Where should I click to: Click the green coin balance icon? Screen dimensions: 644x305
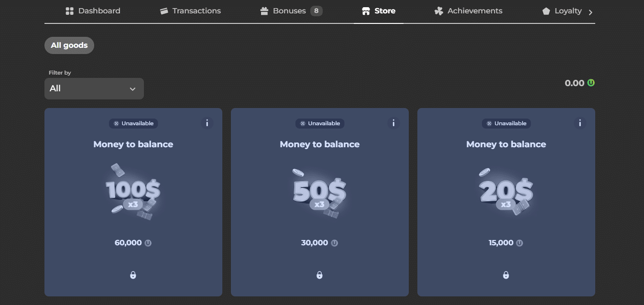591,83
